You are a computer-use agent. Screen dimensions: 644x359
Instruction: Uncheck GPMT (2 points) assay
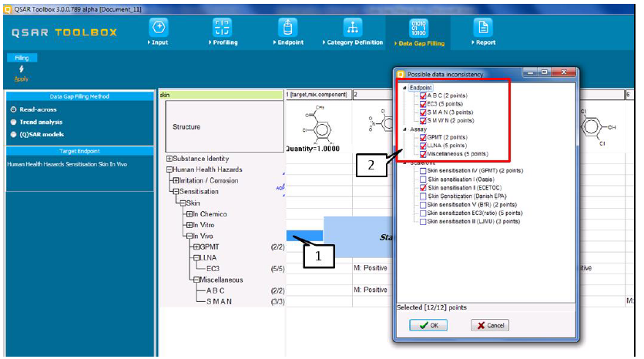[x=423, y=138]
